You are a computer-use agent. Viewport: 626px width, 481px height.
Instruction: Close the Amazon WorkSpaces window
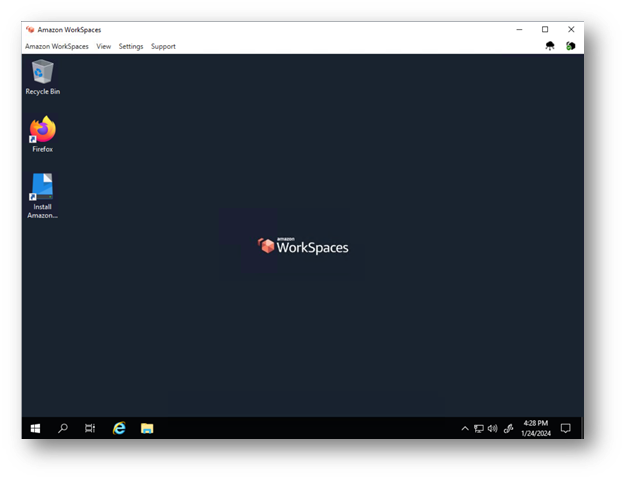tap(571, 30)
